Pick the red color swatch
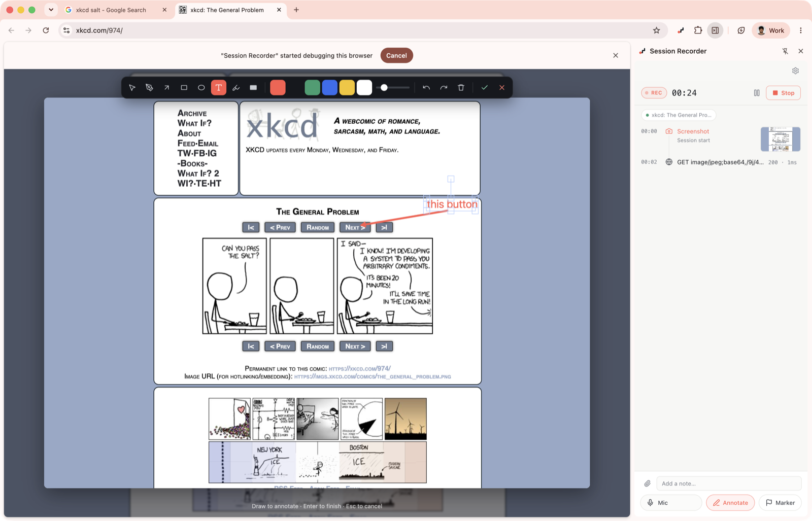 [278, 88]
